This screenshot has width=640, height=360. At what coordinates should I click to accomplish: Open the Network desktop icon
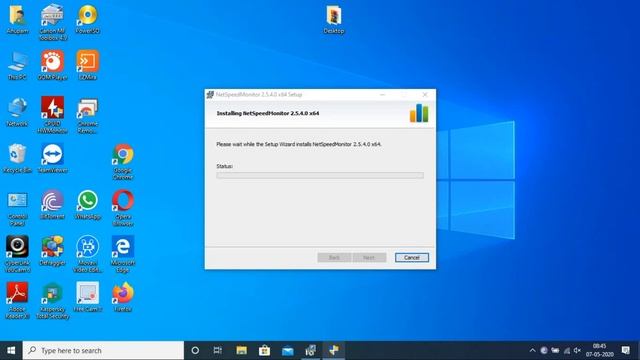tap(17, 112)
